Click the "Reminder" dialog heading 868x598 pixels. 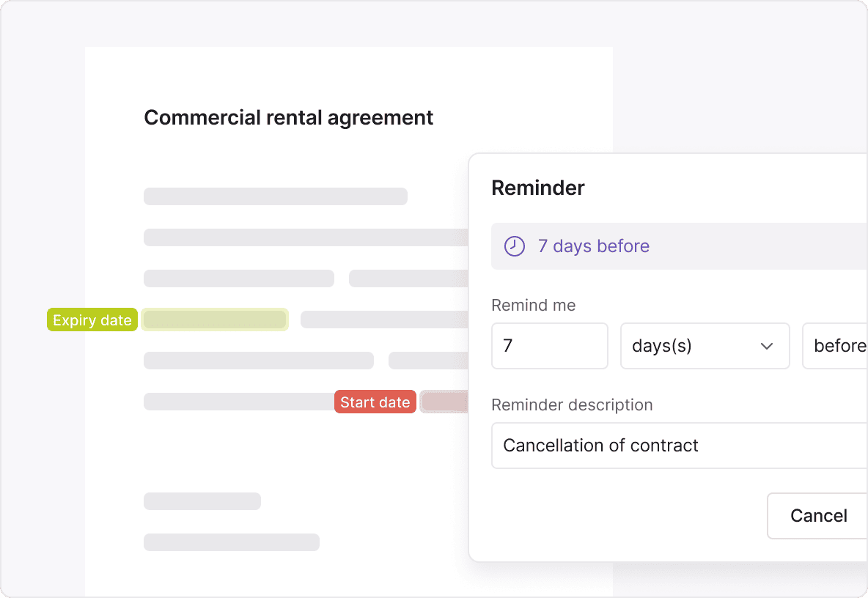(538, 188)
